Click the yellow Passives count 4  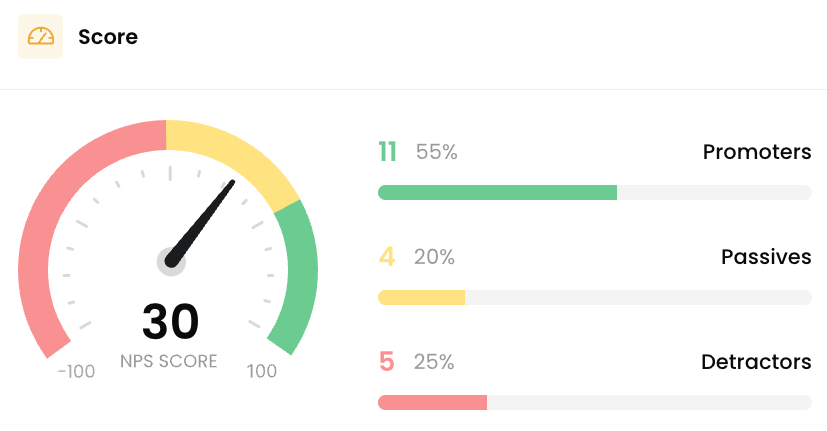tap(387, 257)
